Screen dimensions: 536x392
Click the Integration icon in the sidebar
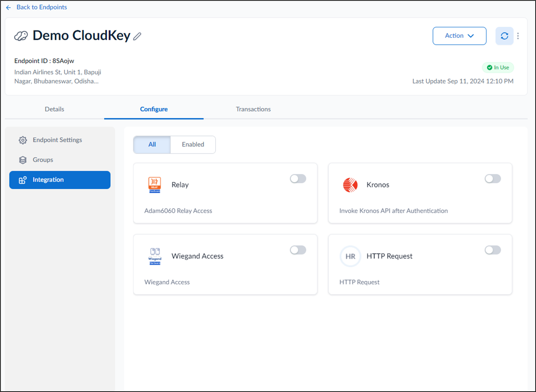(x=23, y=180)
